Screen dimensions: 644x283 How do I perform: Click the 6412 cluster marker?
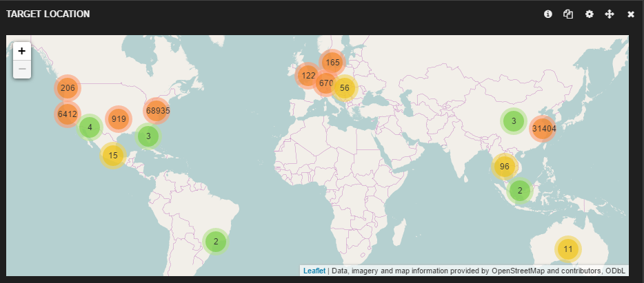(68, 114)
